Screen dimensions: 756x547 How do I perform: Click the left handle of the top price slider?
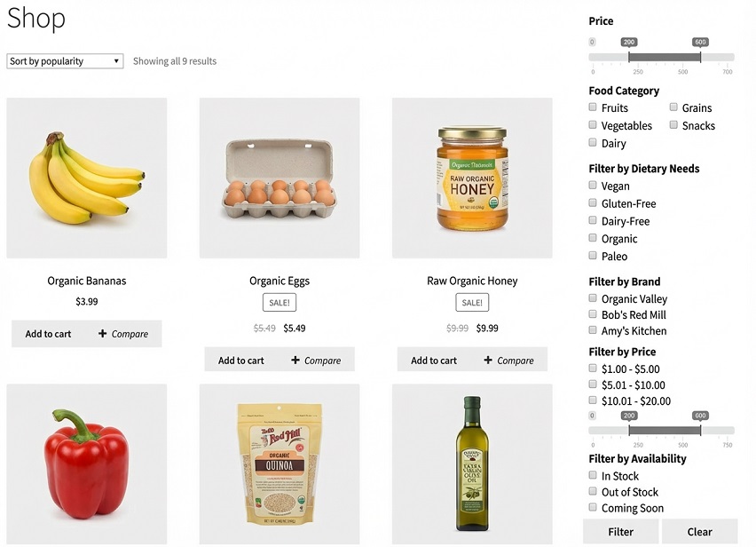click(x=630, y=55)
